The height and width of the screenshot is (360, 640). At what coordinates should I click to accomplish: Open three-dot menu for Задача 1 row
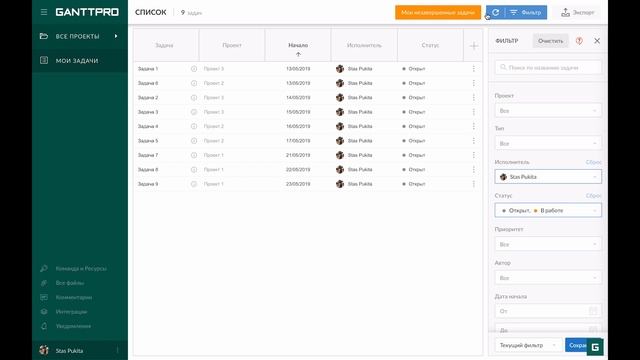[x=473, y=69]
